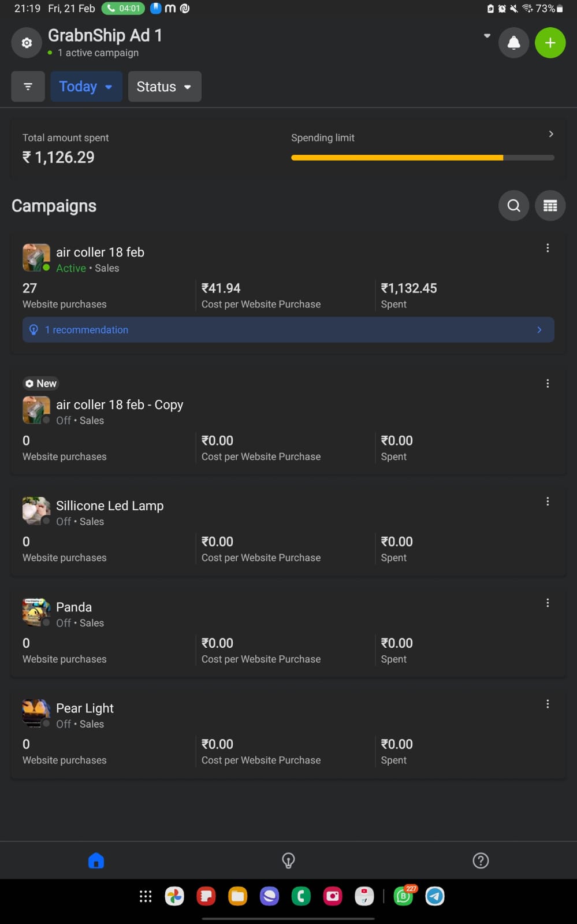Click the Campaigns section heading
Screen dimensions: 577x924
tap(54, 206)
